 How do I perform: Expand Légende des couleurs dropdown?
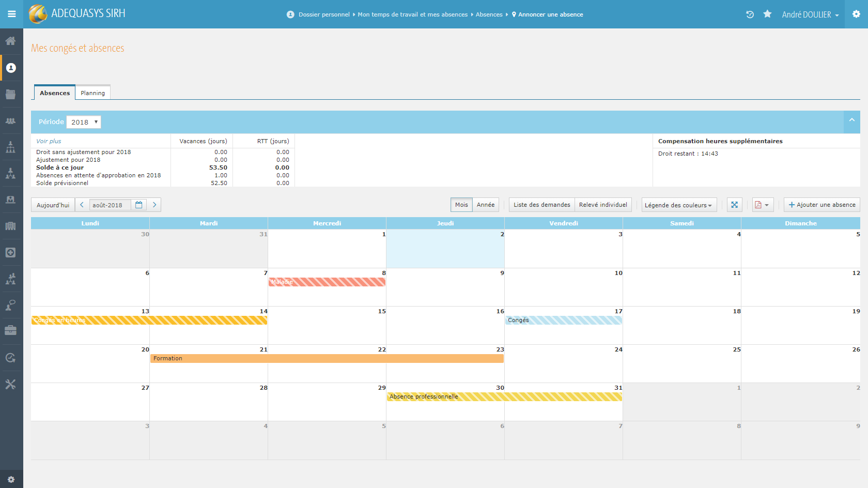679,205
